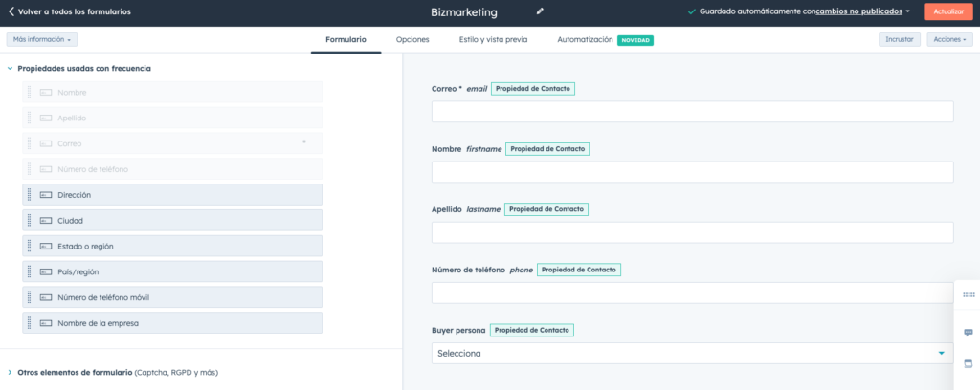This screenshot has height=390, width=980.
Task: Click field-type icon next to País/región
Action: tap(46, 271)
